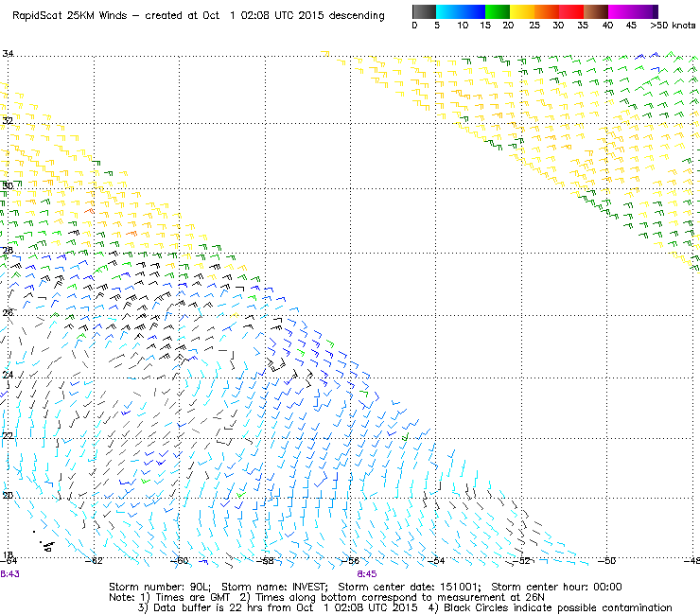Image resolution: width=700 pixels, height=615 pixels.
Task: Click latitude label 24
Action: point(8,375)
